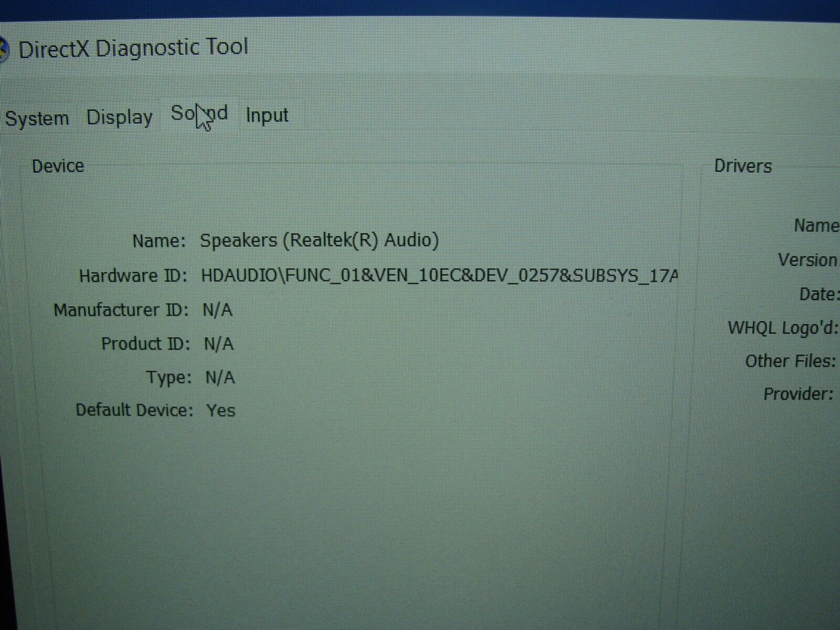Image resolution: width=840 pixels, height=630 pixels.
Task: Click the 'Device' group heading
Action: point(58,166)
